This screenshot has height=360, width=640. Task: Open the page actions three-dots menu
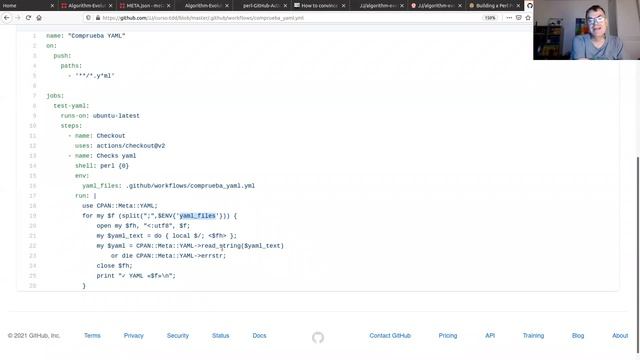click(509, 18)
